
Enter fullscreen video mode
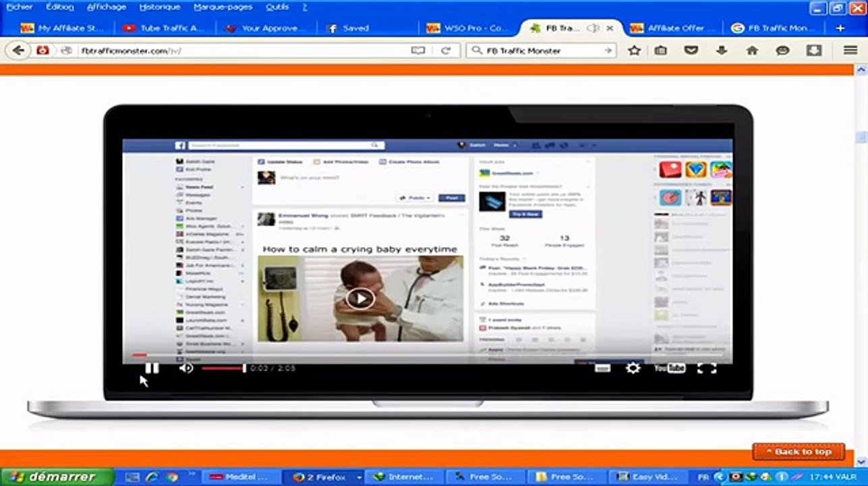(706, 368)
